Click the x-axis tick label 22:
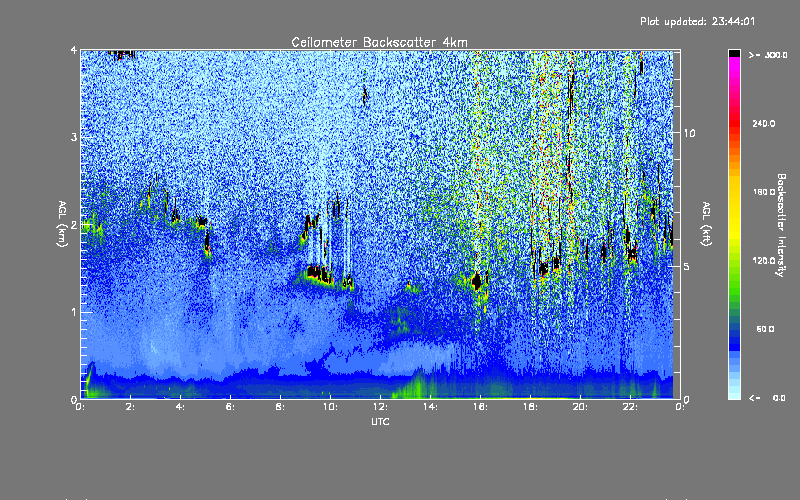 click(x=630, y=407)
